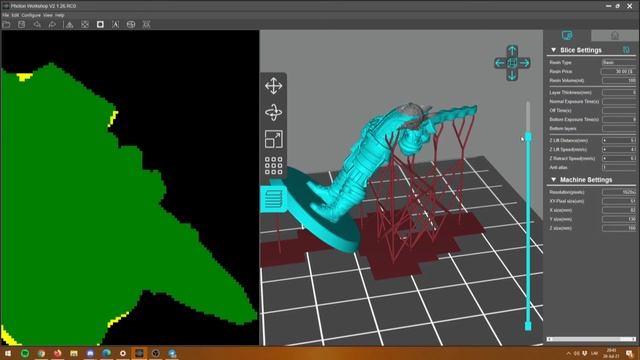Image resolution: width=640 pixels, height=360 pixels.
Task: Click the Off Time input field
Action: click(x=619, y=111)
